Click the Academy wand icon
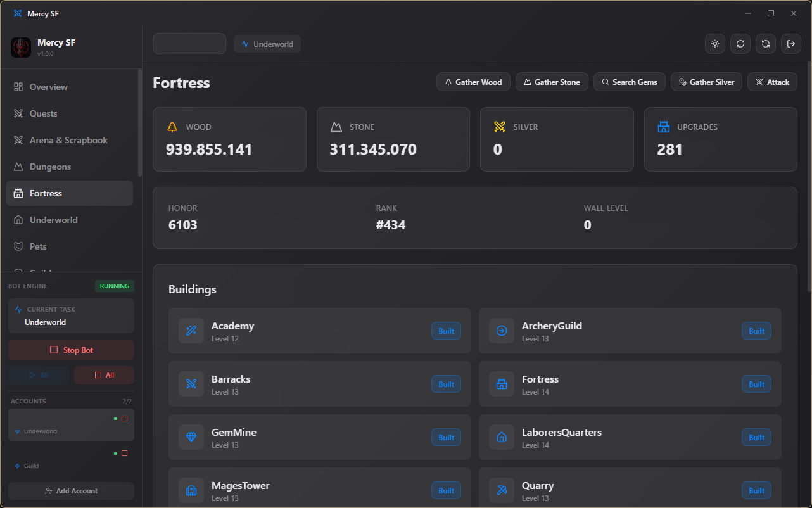The height and width of the screenshot is (508, 812). pos(191,331)
